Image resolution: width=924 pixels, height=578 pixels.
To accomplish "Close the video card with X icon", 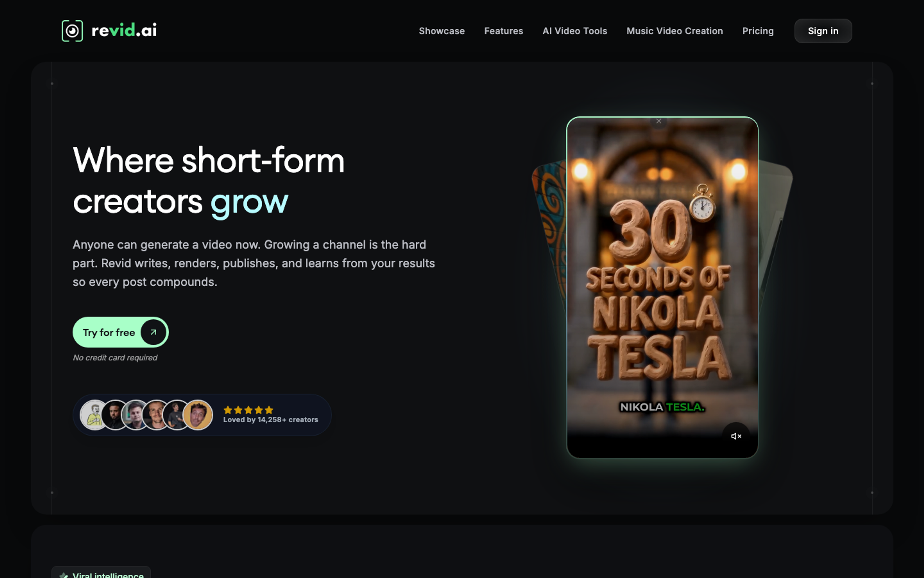I will pos(659,121).
